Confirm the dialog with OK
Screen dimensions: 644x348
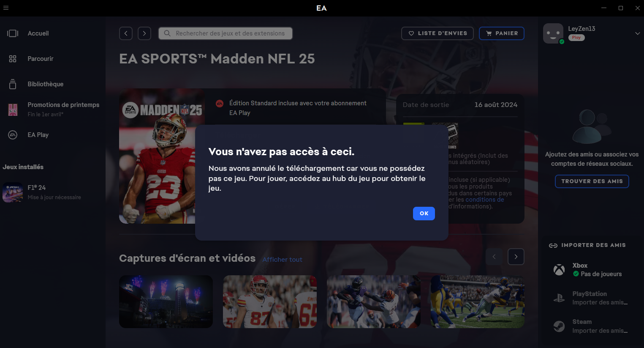[x=424, y=214]
